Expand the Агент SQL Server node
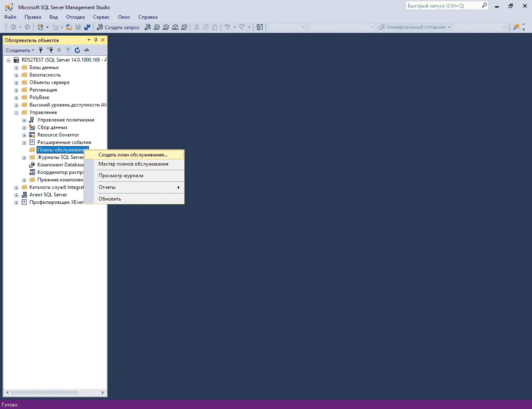 point(16,195)
